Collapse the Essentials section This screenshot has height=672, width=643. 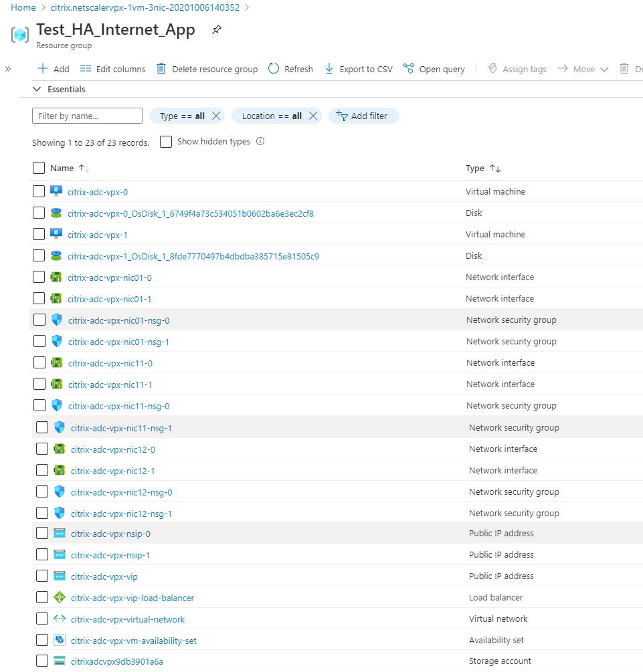(37, 89)
